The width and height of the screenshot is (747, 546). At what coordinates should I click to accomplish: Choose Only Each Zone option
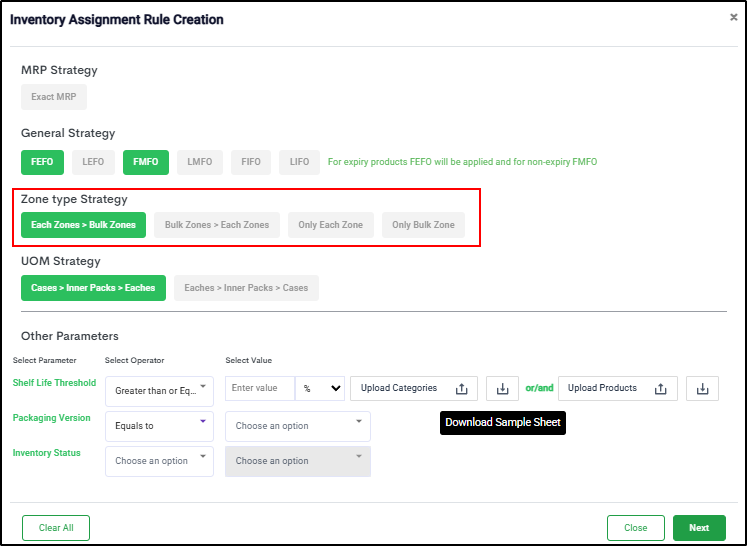[330, 225]
